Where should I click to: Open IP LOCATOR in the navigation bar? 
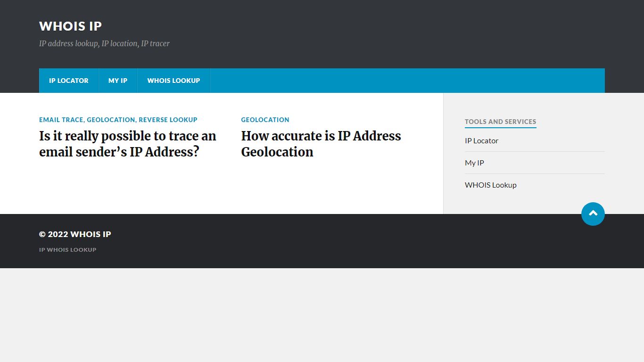click(x=69, y=81)
